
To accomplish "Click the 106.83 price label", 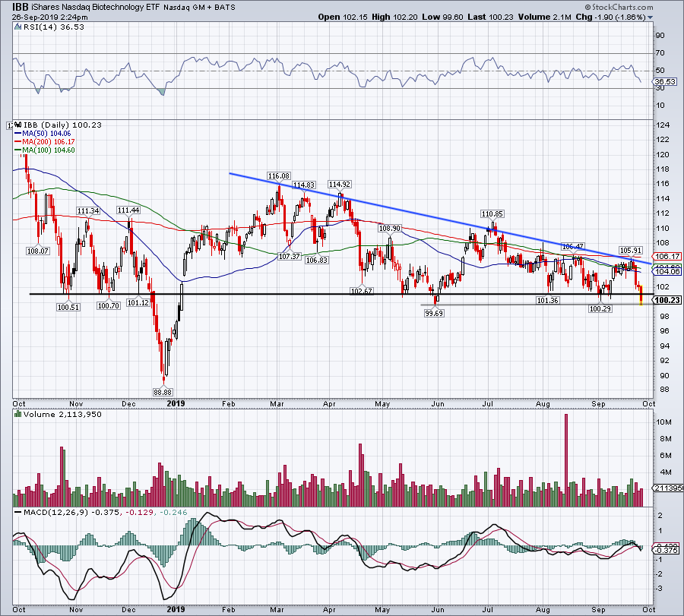I will (317, 260).
